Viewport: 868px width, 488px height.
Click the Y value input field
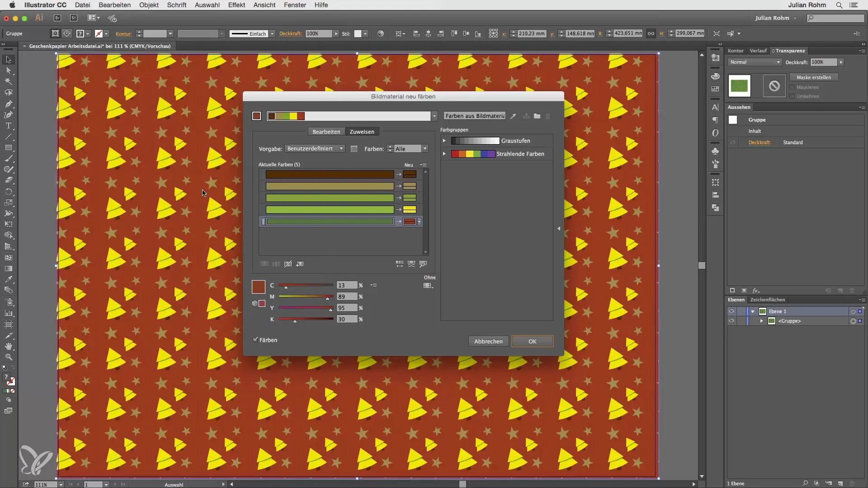(347, 308)
